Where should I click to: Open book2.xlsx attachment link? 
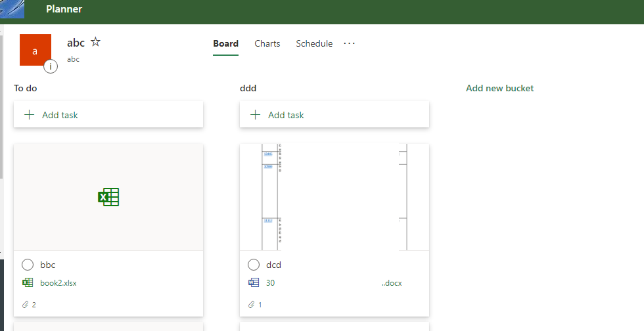tap(58, 283)
